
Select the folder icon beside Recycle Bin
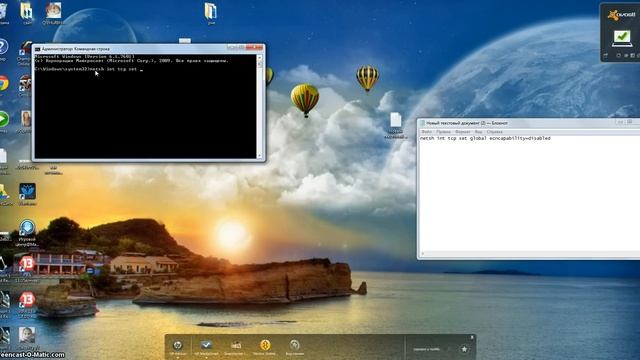pyautogui.click(x=27, y=11)
